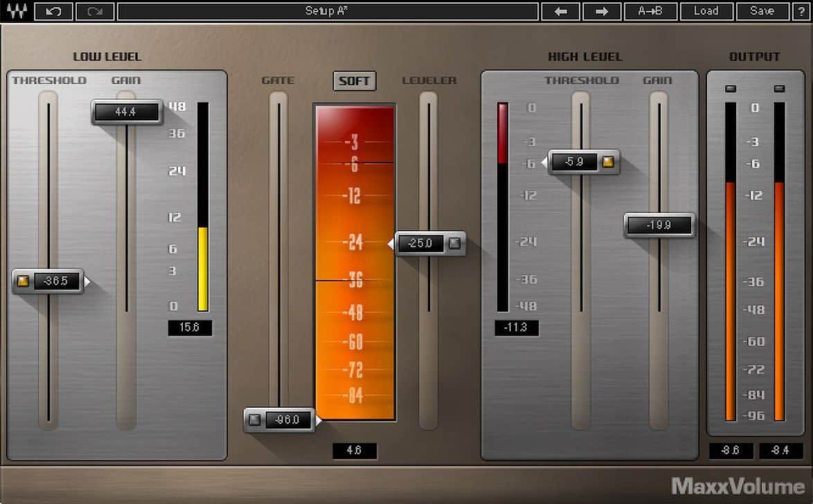Click the High Level Gain slider handle -19.9
813x504 pixels.
point(659,225)
